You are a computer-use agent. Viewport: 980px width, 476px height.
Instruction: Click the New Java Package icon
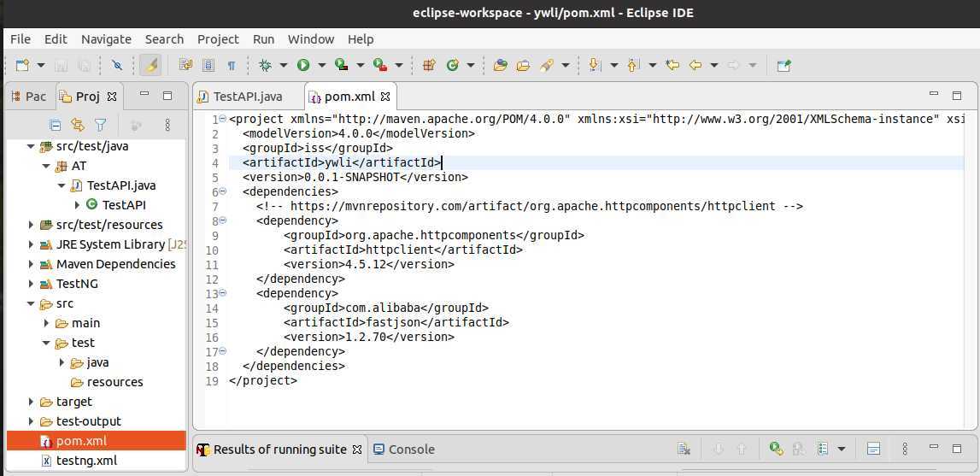coord(429,65)
